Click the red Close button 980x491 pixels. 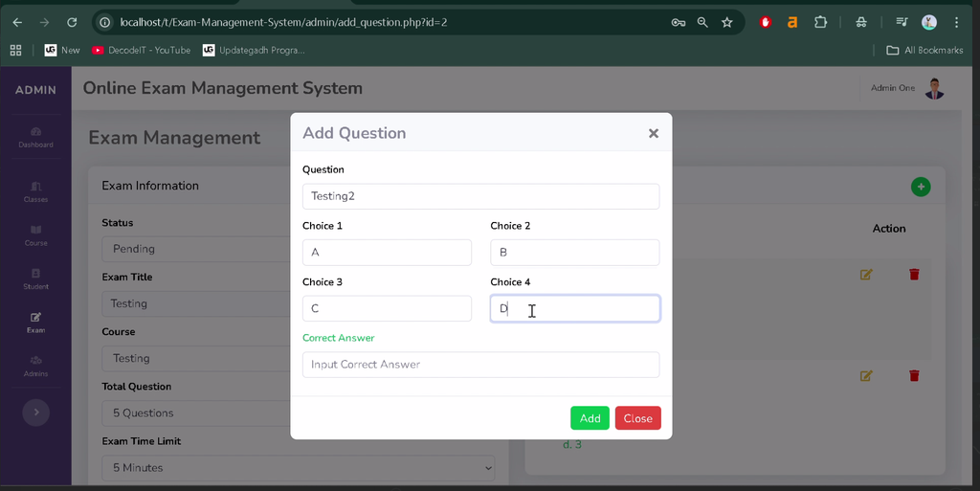[x=637, y=418]
